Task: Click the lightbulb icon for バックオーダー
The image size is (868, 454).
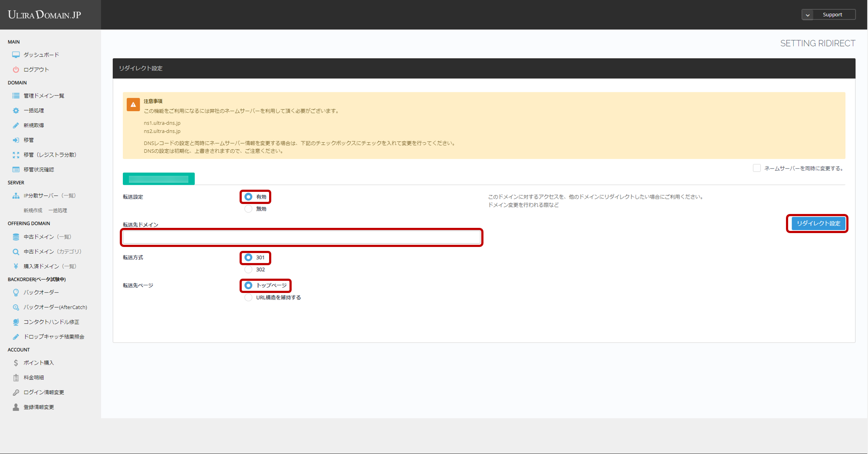Action: point(16,293)
